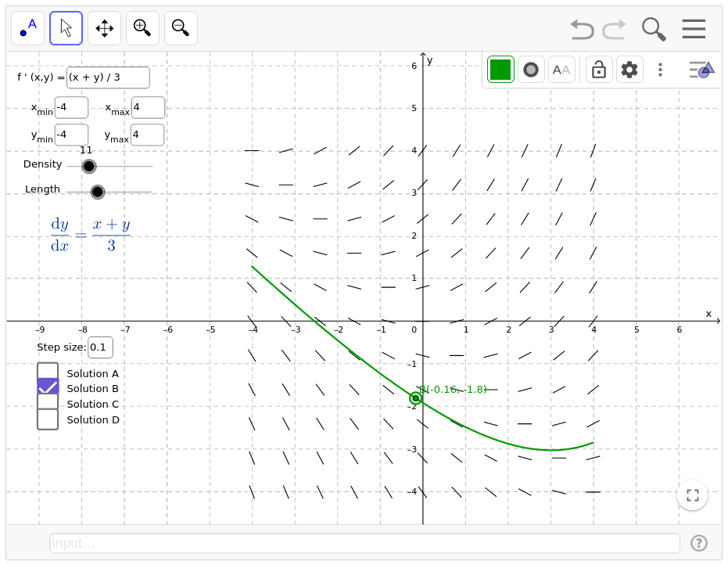Open settings gear in style bar
The image size is (728, 565).
pyautogui.click(x=629, y=70)
